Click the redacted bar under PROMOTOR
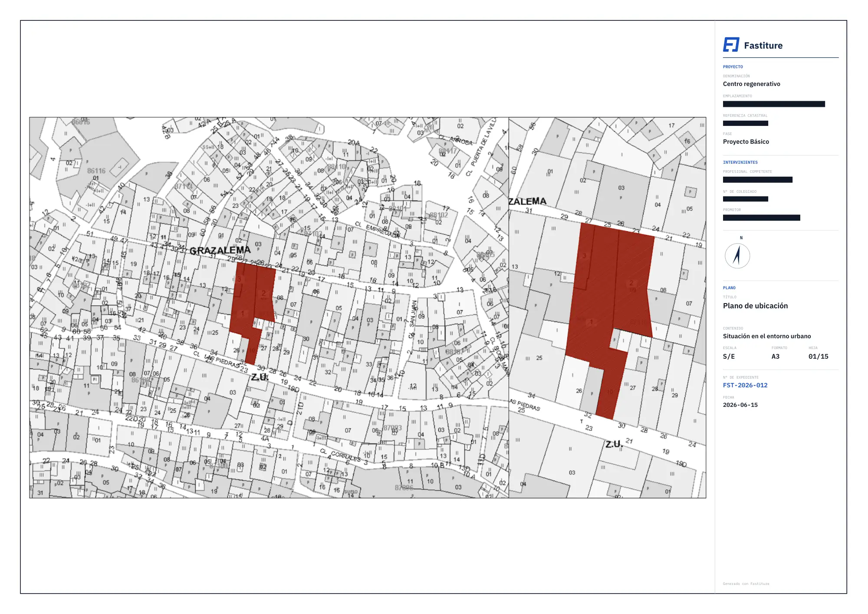This screenshot has width=868, height=614. (762, 218)
